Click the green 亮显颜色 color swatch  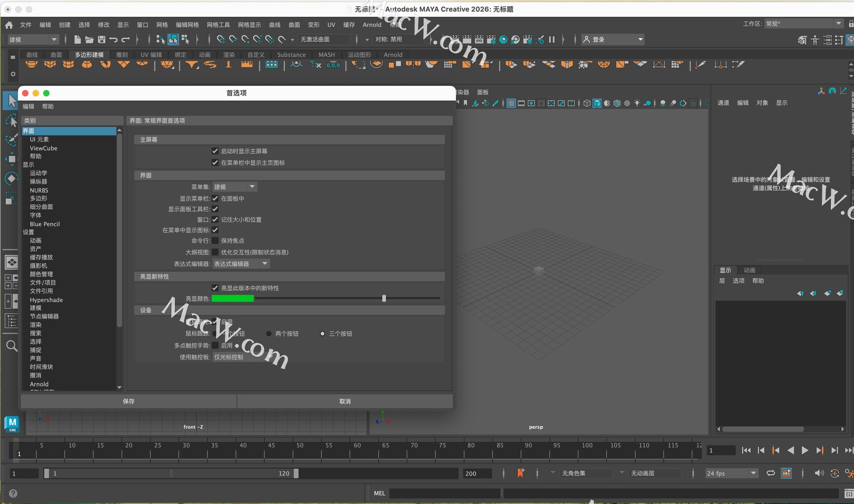point(233,298)
